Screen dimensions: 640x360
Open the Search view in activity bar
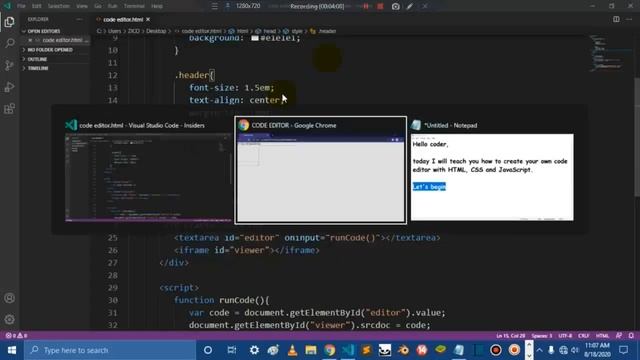tap(9, 43)
